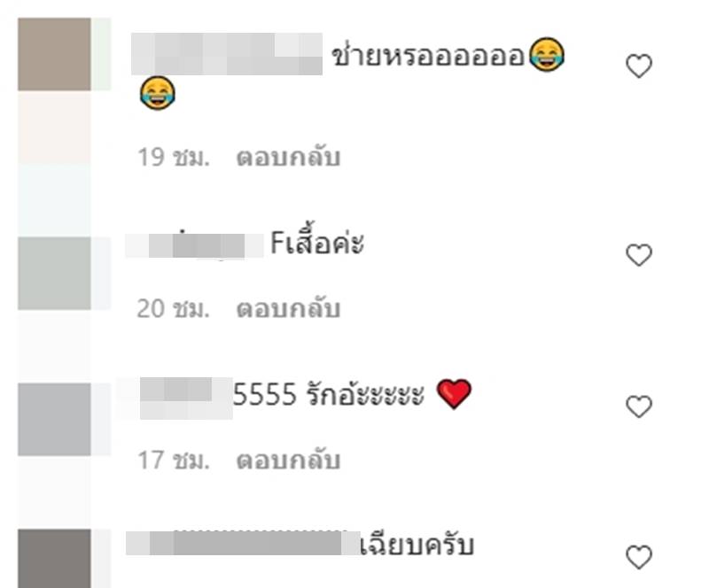Like the Fเสื้อค่ะ comment
This screenshot has width=709, height=588.
[638, 255]
